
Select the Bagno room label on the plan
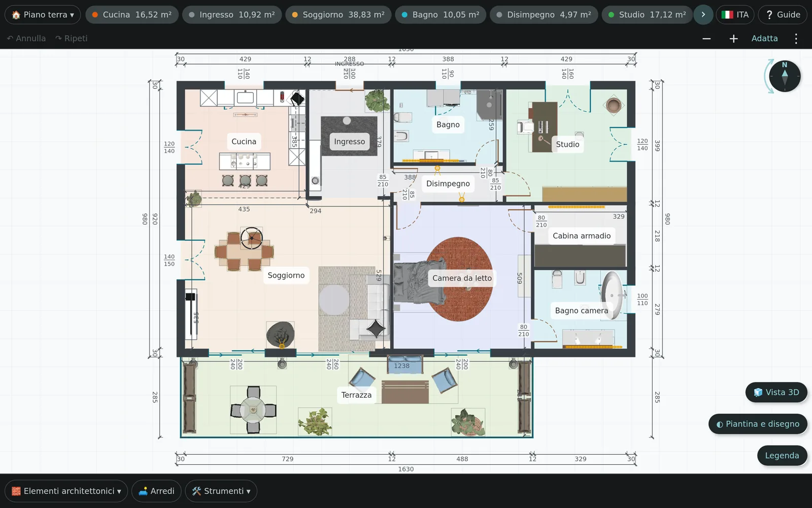(448, 124)
